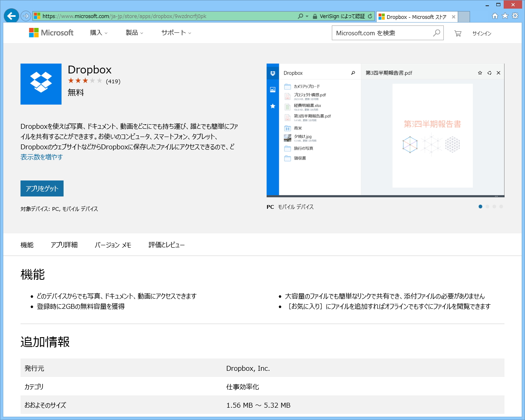The image size is (525, 420).
Task: Open the browser Tools gear icon
Action: [x=515, y=16]
